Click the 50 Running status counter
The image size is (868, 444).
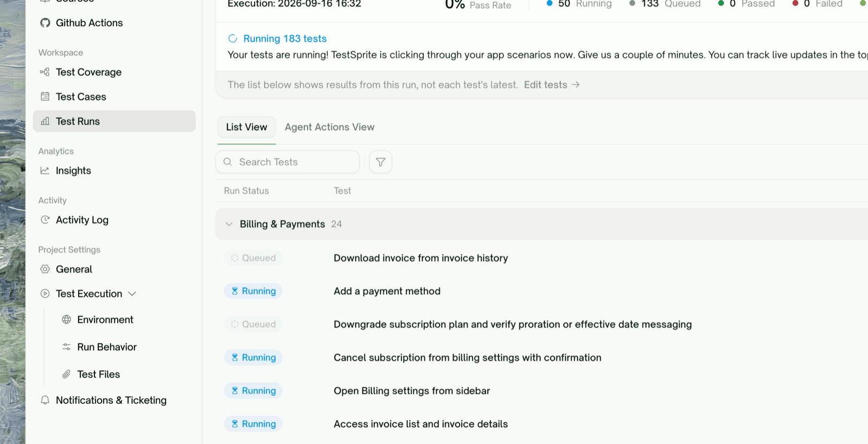(x=579, y=4)
